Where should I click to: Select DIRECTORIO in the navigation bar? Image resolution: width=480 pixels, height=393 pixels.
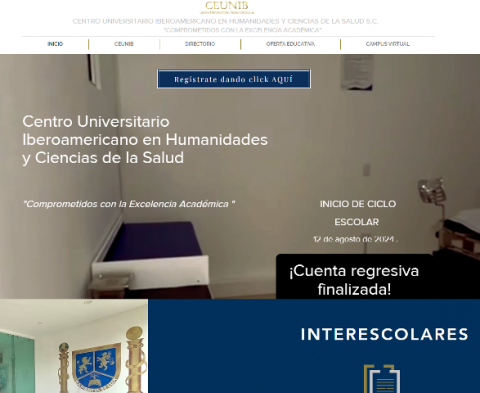(x=200, y=44)
